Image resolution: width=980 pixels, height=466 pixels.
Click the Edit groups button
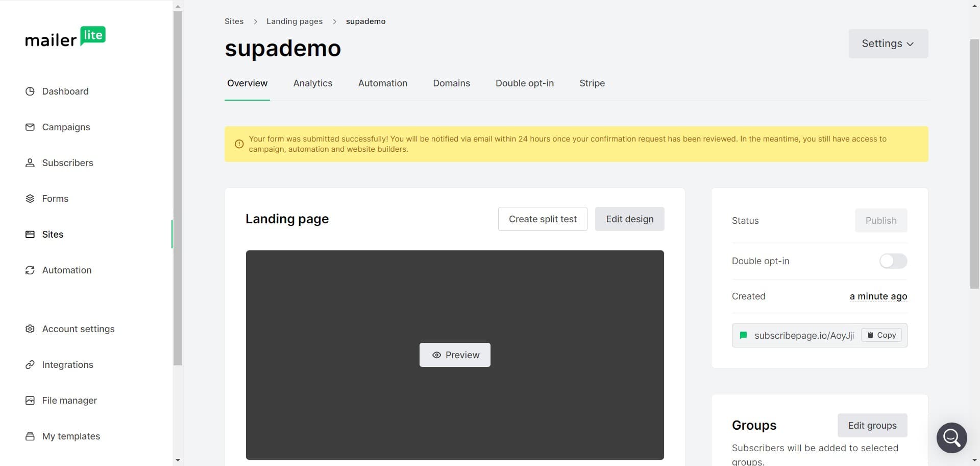point(872,426)
